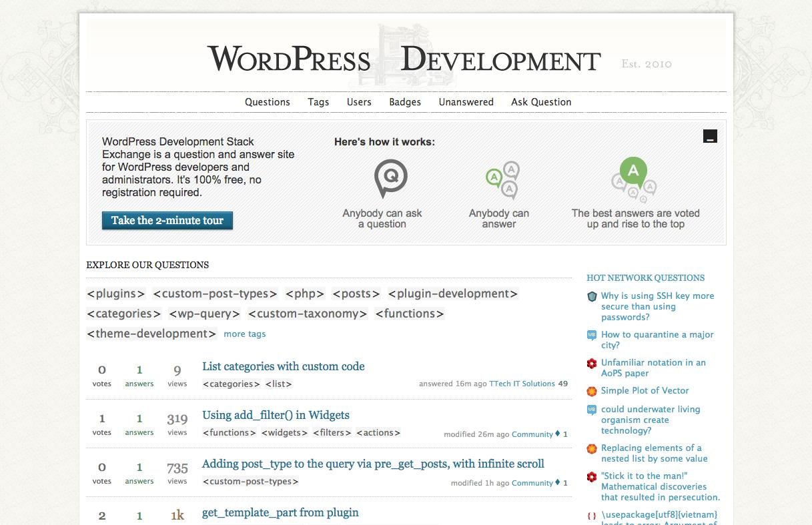812x525 pixels.
Task: Click site icon beside 'Simple Plot of Vector'
Action: [591, 392]
